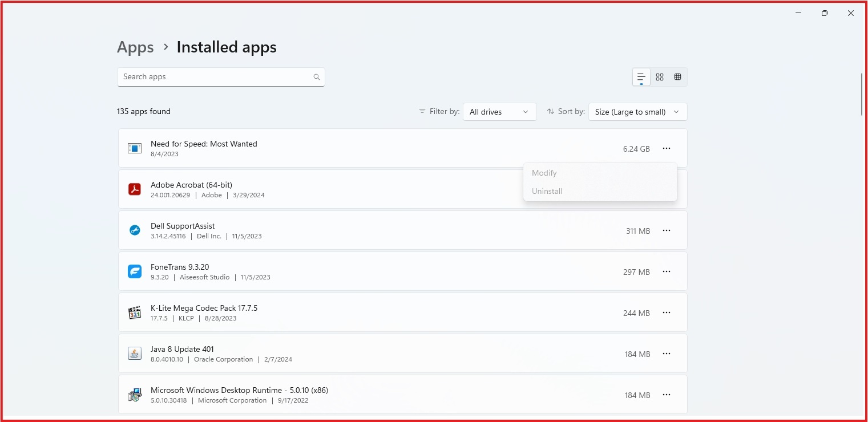Switch to grid view layout
The width and height of the screenshot is (868, 422).
[x=677, y=76]
